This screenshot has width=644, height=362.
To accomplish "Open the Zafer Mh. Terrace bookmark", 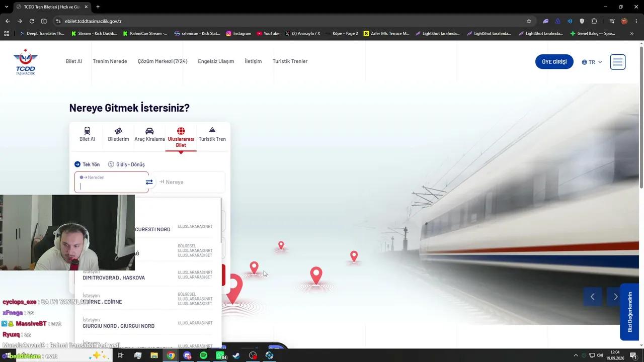I will [386, 34].
